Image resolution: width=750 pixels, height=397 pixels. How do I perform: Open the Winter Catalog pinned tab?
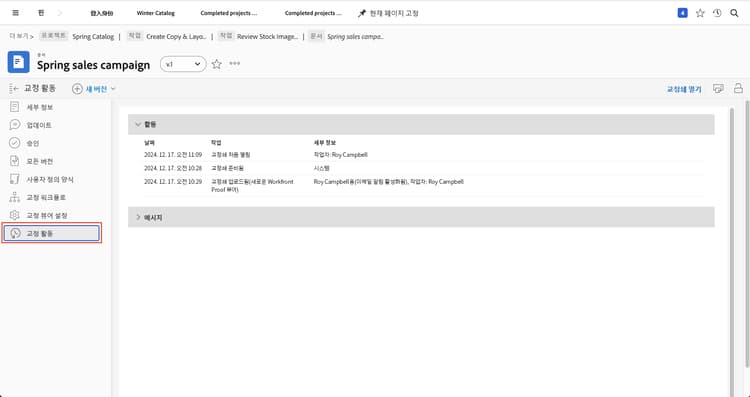(x=155, y=13)
